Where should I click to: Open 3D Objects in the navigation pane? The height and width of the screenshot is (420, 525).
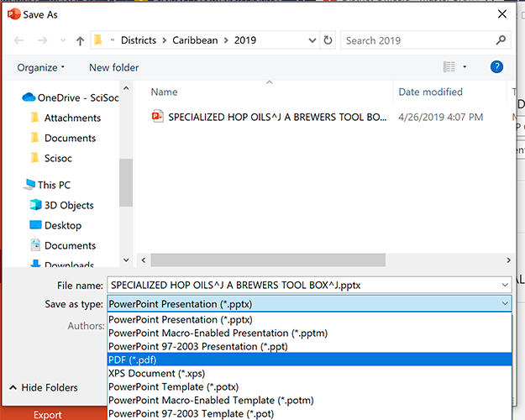point(61,205)
